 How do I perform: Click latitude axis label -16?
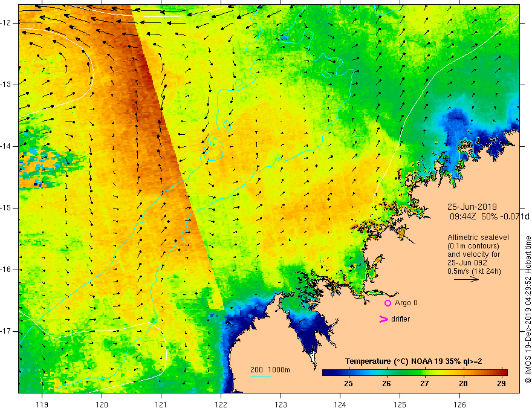(x=6, y=270)
